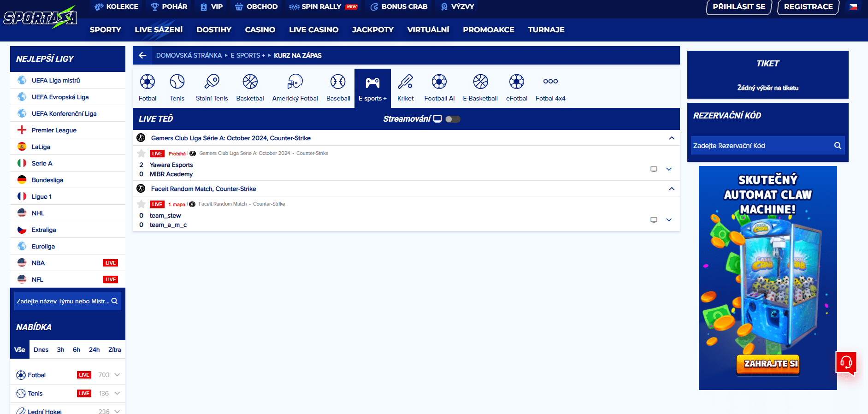Open E-SPORTS + breadcrumb link
This screenshot has width=868, height=414.
(248, 55)
